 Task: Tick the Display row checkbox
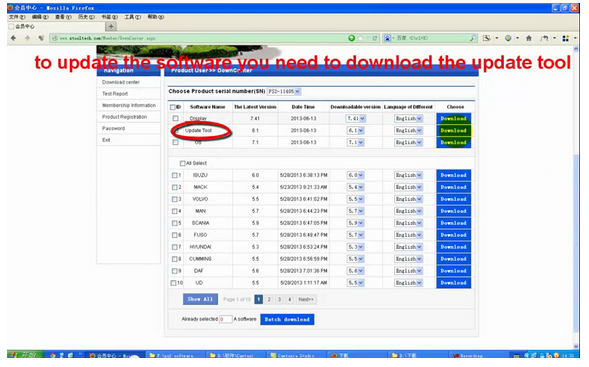coord(175,118)
